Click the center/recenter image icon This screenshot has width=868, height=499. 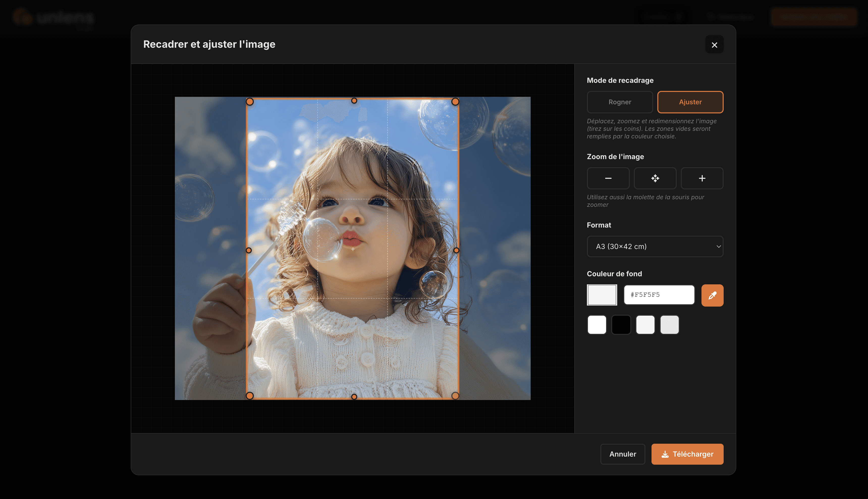click(655, 178)
